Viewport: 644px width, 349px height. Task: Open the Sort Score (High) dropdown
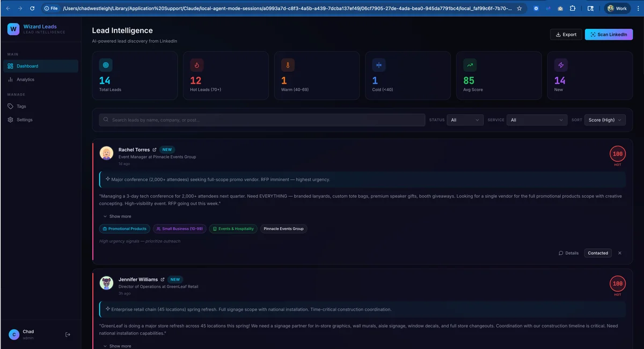pyautogui.click(x=605, y=120)
